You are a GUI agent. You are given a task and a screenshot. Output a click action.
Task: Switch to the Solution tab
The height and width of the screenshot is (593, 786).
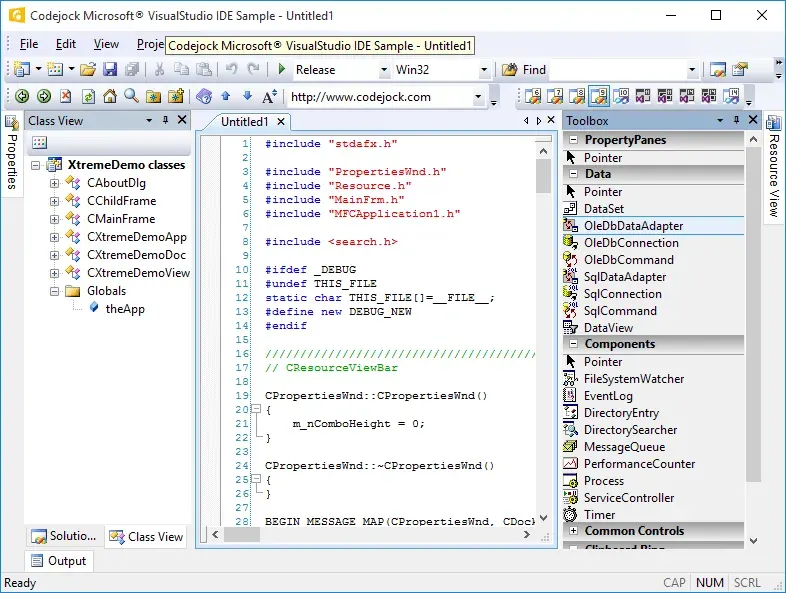(64, 536)
